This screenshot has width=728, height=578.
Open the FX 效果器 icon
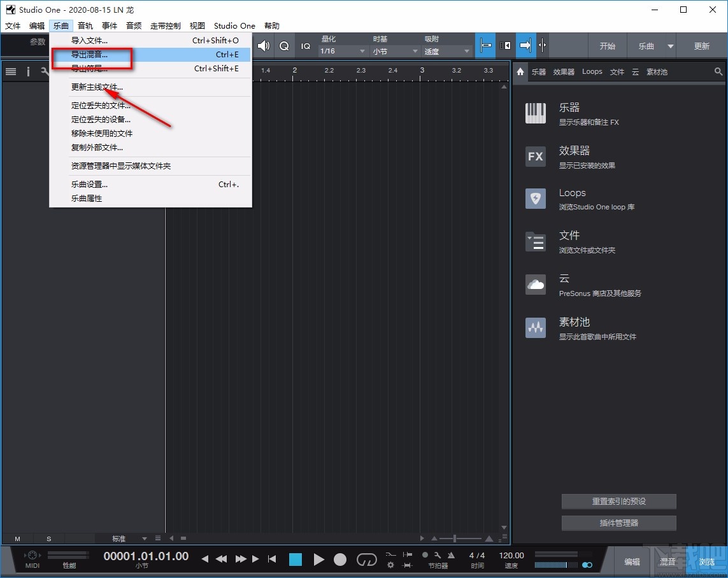pos(535,157)
